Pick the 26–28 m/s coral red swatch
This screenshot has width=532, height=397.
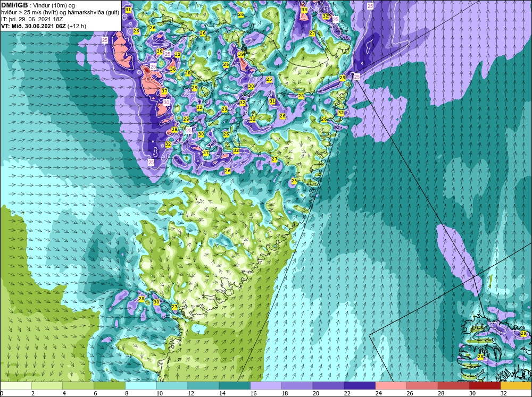point(422,386)
